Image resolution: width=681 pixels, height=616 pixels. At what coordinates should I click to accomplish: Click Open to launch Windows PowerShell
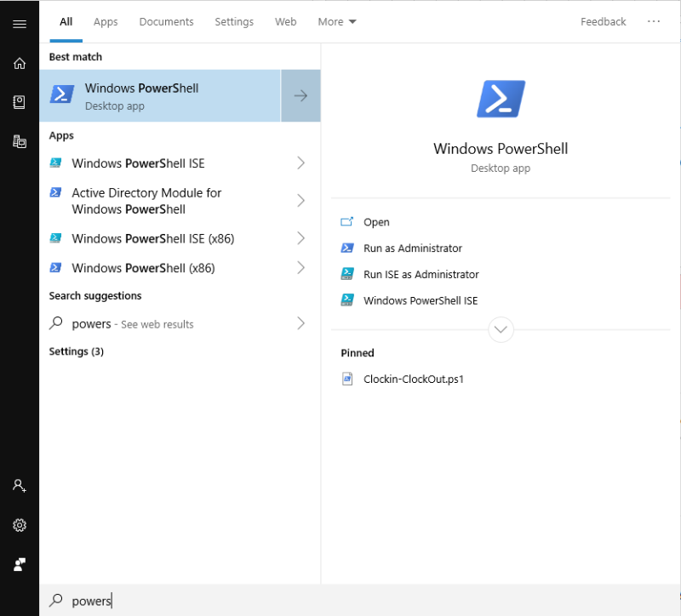pyautogui.click(x=375, y=222)
